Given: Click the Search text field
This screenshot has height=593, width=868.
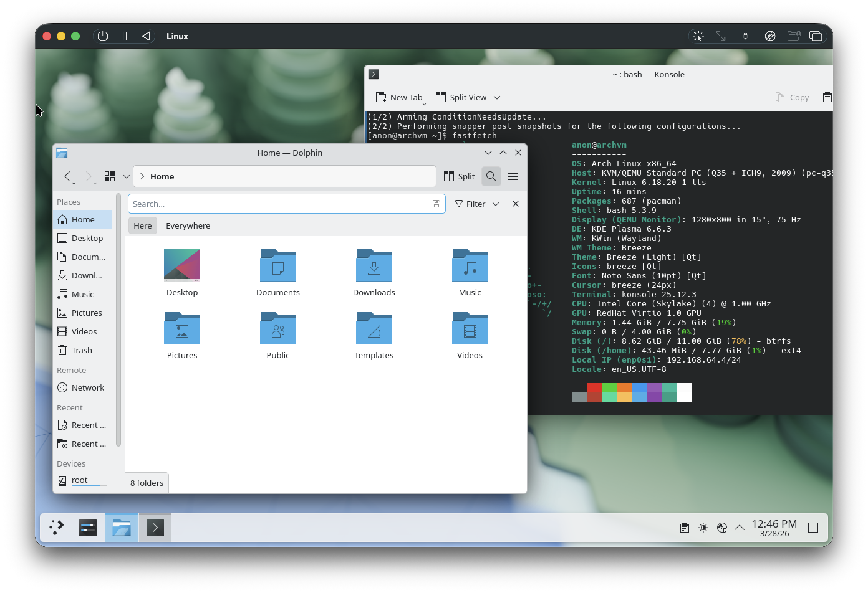Looking at the screenshot, I should tap(280, 204).
